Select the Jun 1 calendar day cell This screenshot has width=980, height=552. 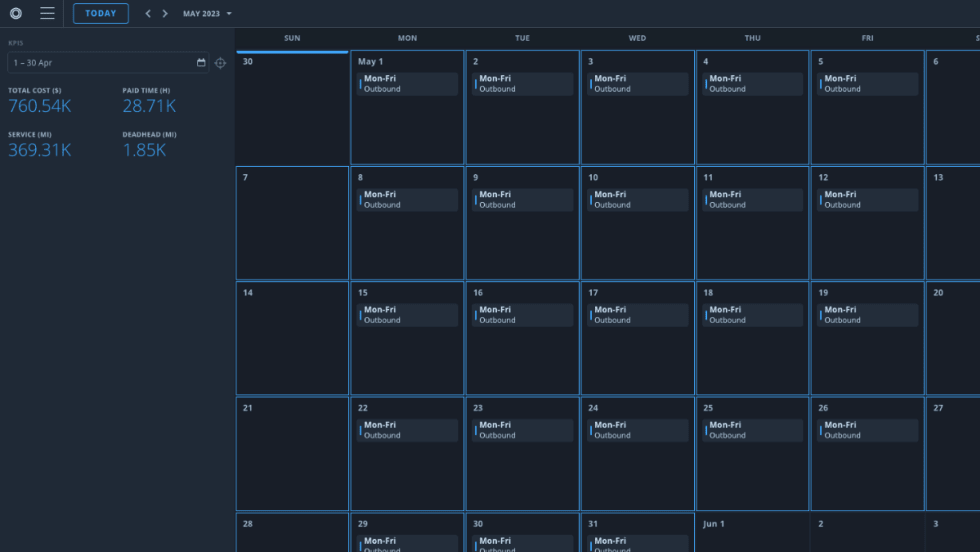pyautogui.click(x=752, y=533)
